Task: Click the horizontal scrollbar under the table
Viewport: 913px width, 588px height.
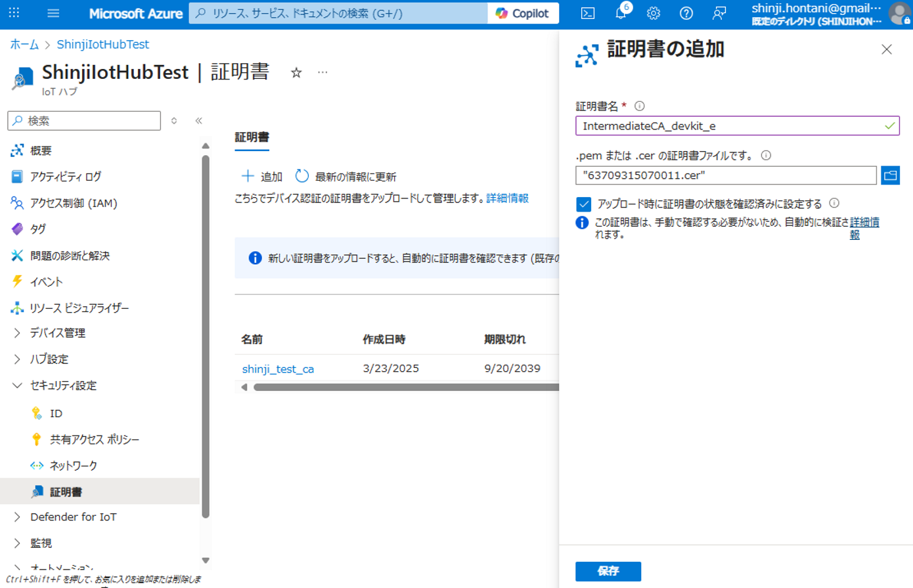Action: (x=406, y=387)
